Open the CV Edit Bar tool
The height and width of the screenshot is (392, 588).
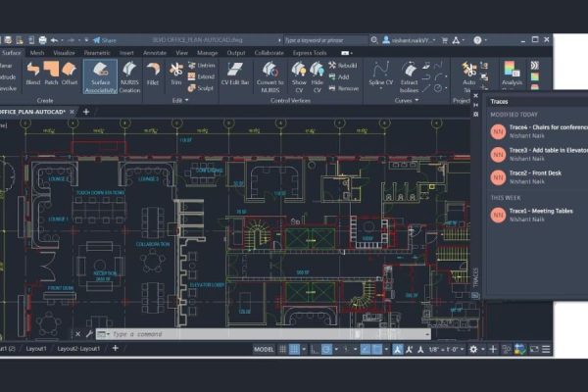235,74
